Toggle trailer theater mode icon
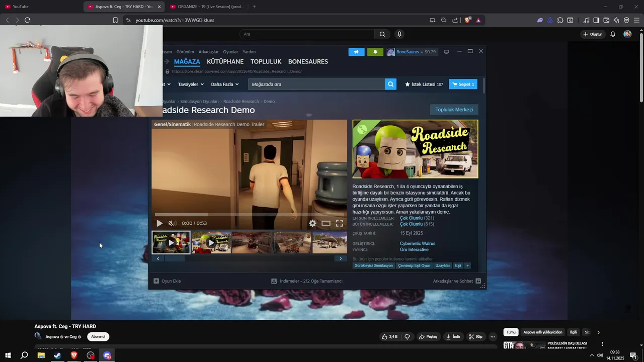Image resolution: width=644 pixels, height=362 pixels. 326,223
